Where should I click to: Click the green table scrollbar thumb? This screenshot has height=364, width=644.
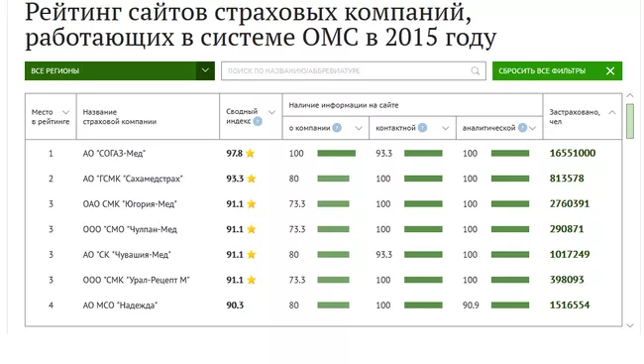tap(630, 121)
